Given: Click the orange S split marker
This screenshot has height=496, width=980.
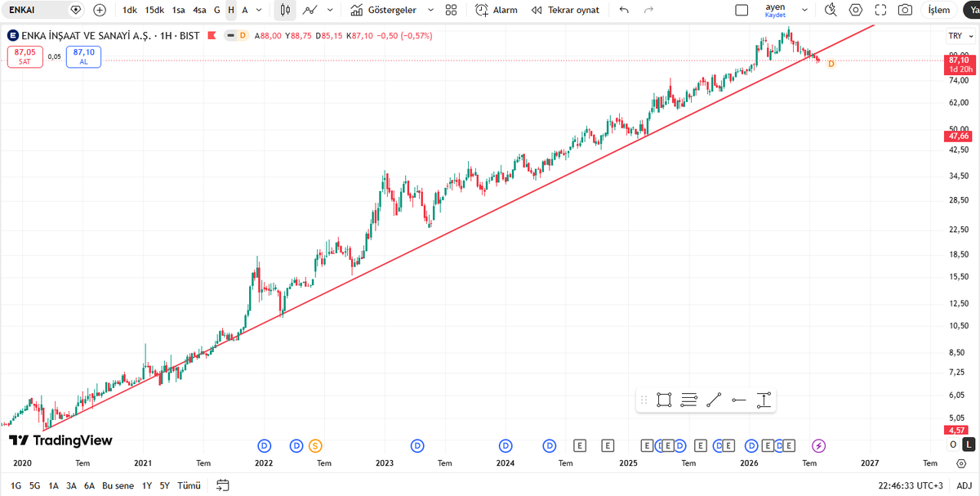Looking at the screenshot, I should pos(316,445).
